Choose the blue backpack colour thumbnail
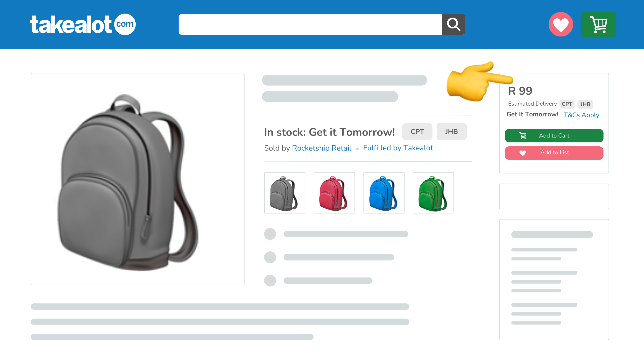This screenshot has width=644, height=362. [384, 193]
